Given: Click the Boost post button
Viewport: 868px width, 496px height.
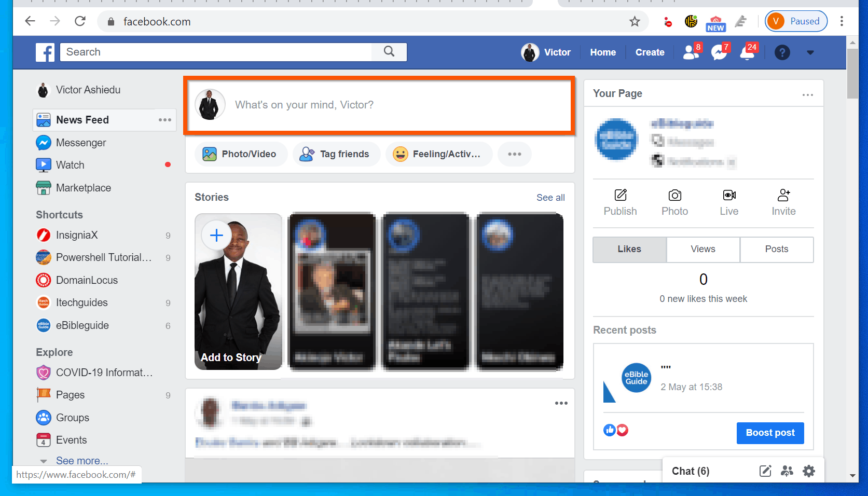Looking at the screenshot, I should click(770, 433).
